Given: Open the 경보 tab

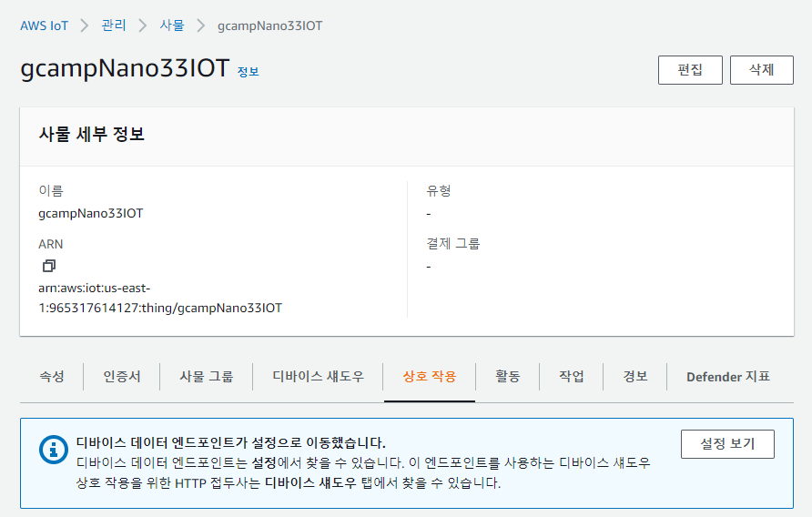Looking at the screenshot, I should tap(634, 377).
